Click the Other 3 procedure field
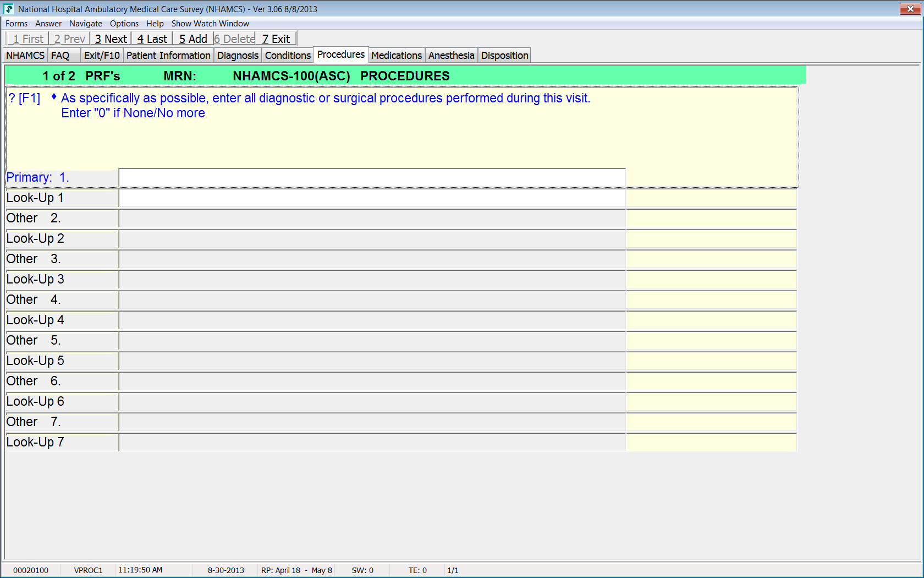This screenshot has width=924, height=578. tap(372, 259)
